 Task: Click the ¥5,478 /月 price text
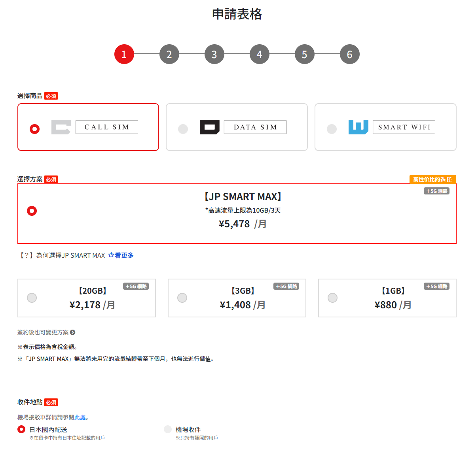point(243,224)
